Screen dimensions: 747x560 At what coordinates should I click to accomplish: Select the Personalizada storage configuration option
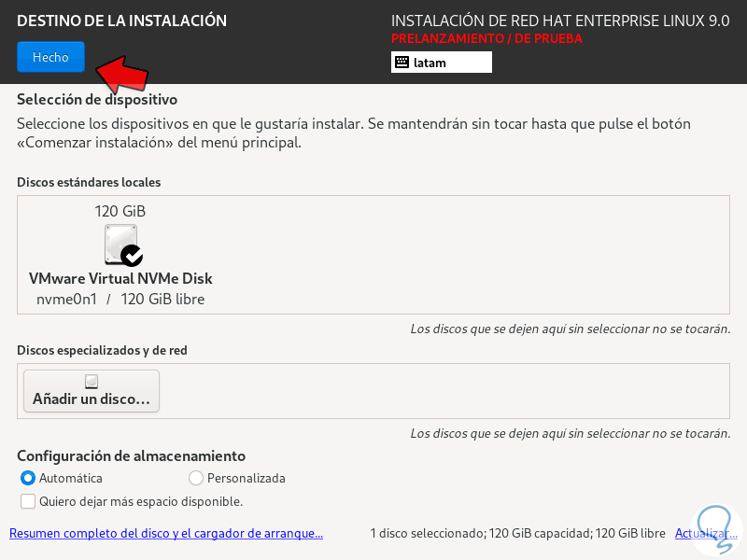coord(237,478)
